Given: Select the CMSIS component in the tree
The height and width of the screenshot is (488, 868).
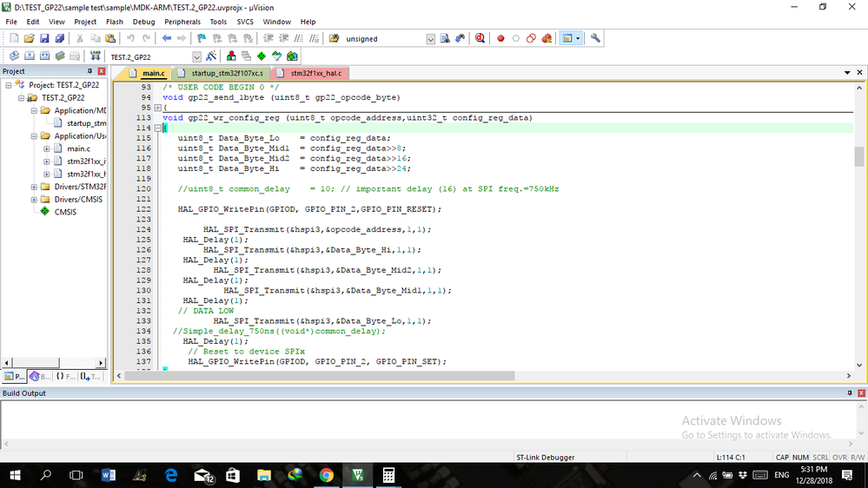Looking at the screenshot, I should (x=65, y=212).
